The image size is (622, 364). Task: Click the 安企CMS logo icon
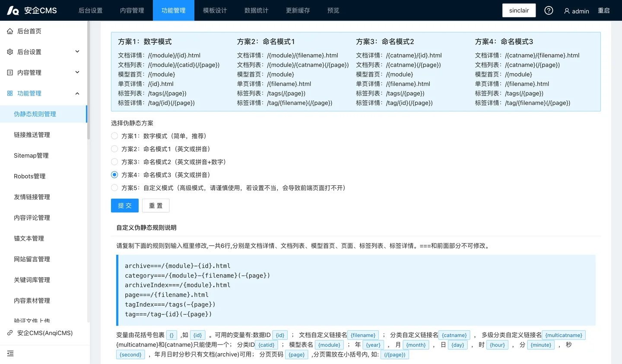[x=13, y=10]
